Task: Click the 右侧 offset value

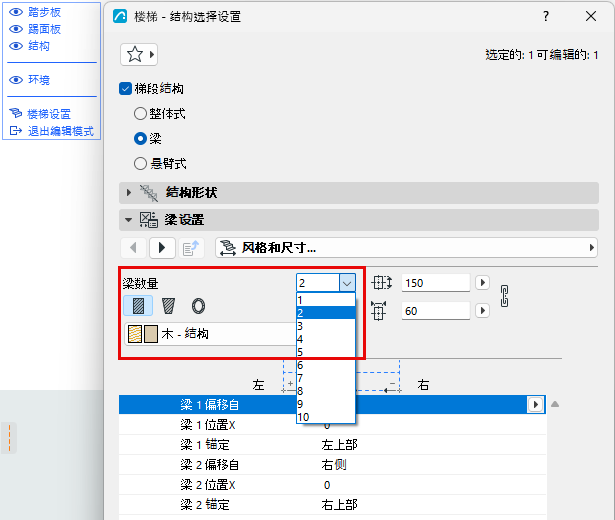Action: pyautogui.click(x=334, y=465)
